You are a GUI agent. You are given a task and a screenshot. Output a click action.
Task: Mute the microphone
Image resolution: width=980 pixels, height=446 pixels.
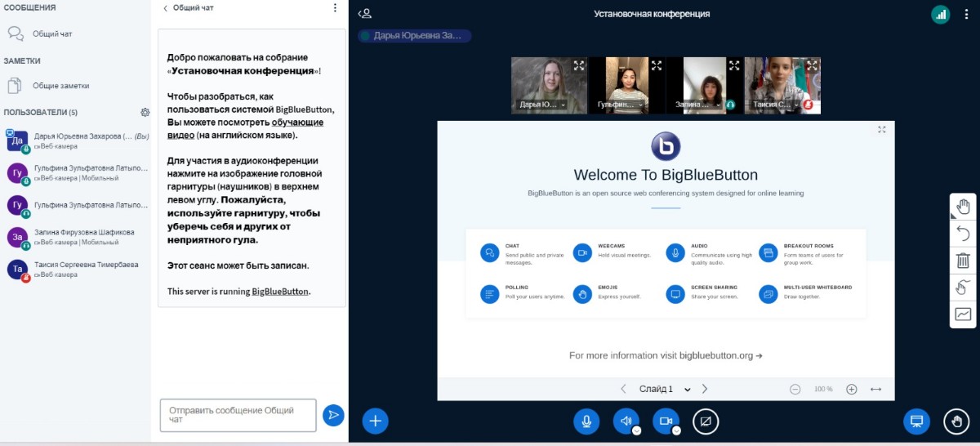coord(586,421)
